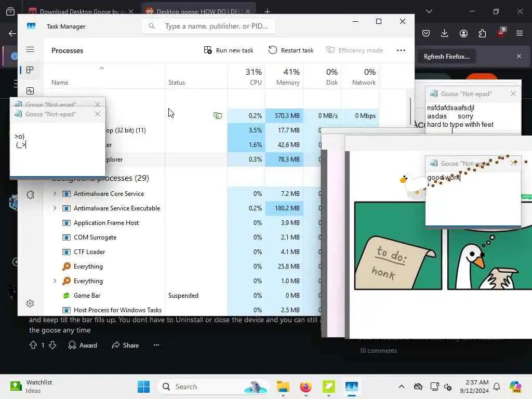Open Firefox list all tabs chevron

coord(429,11)
